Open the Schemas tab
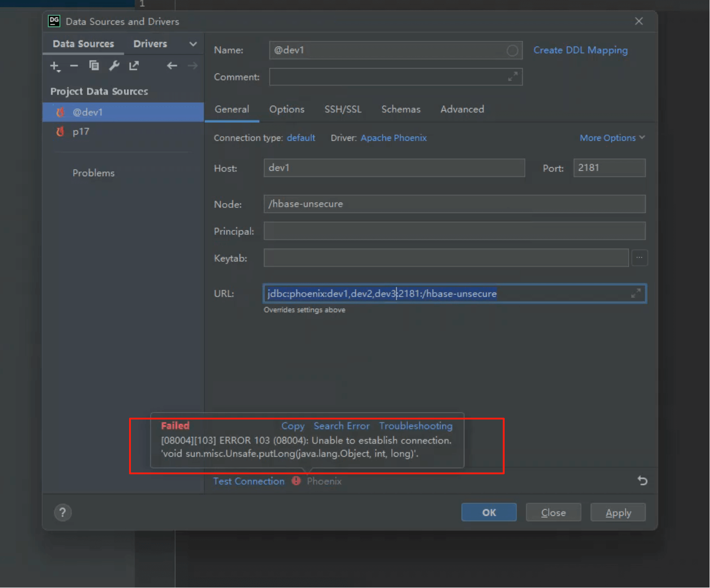Screen dimensions: 710x588 (401, 109)
